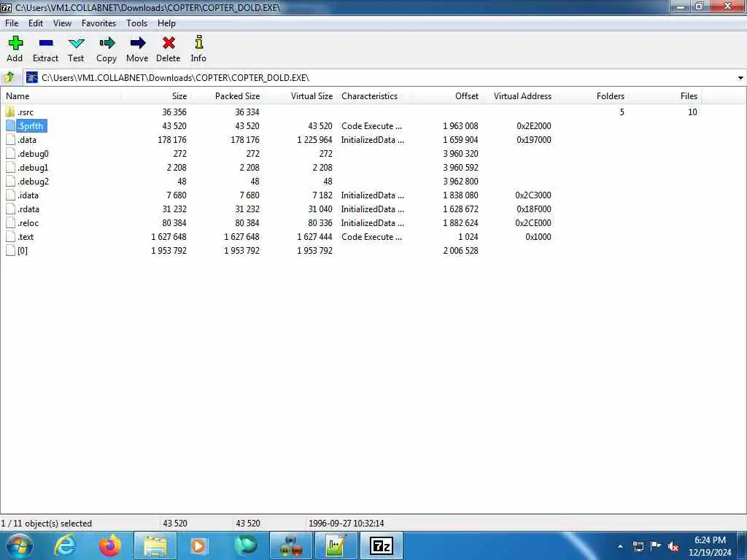This screenshot has width=747, height=560.
Task: Sort by Size column header
Action: point(155,96)
